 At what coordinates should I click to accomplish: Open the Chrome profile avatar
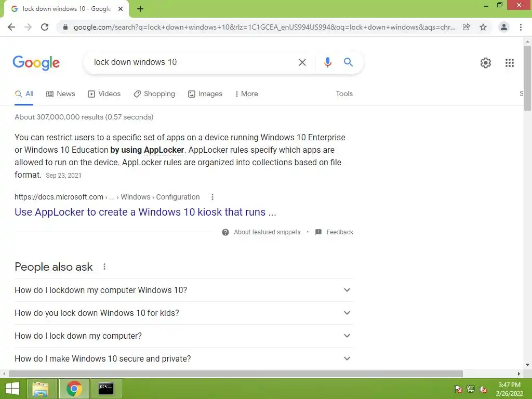(504, 27)
